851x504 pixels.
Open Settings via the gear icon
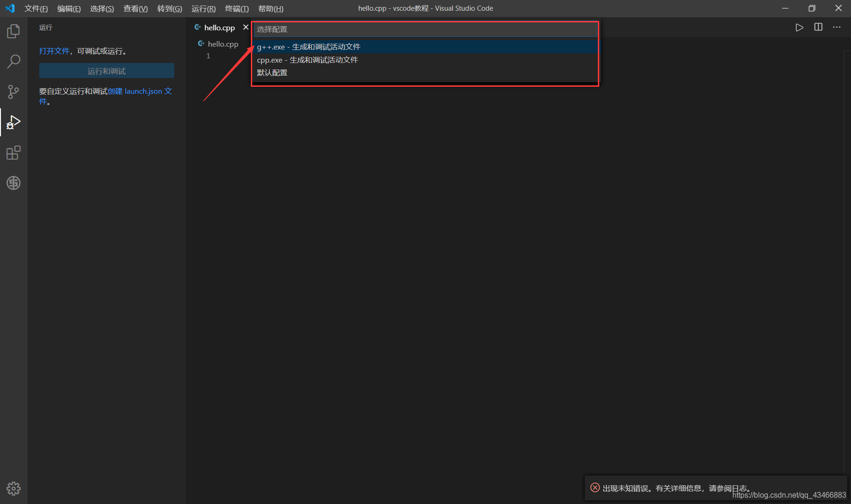click(x=13, y=488)
